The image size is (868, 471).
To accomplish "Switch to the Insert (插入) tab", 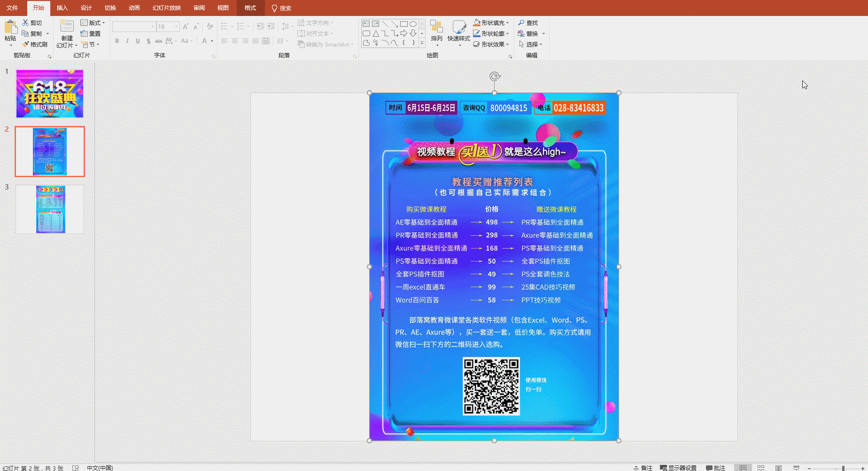I will coord(62,8).
